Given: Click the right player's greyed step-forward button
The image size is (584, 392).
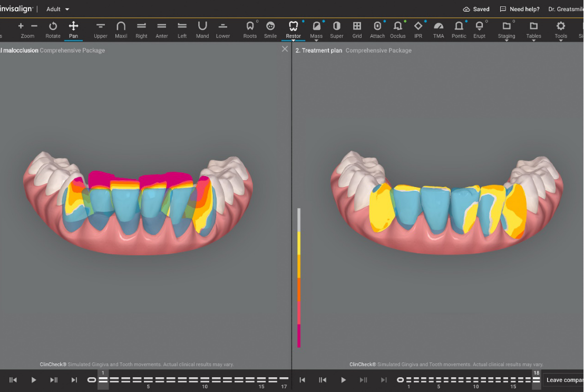Looking at the screenshot, I should coord(363,380).
